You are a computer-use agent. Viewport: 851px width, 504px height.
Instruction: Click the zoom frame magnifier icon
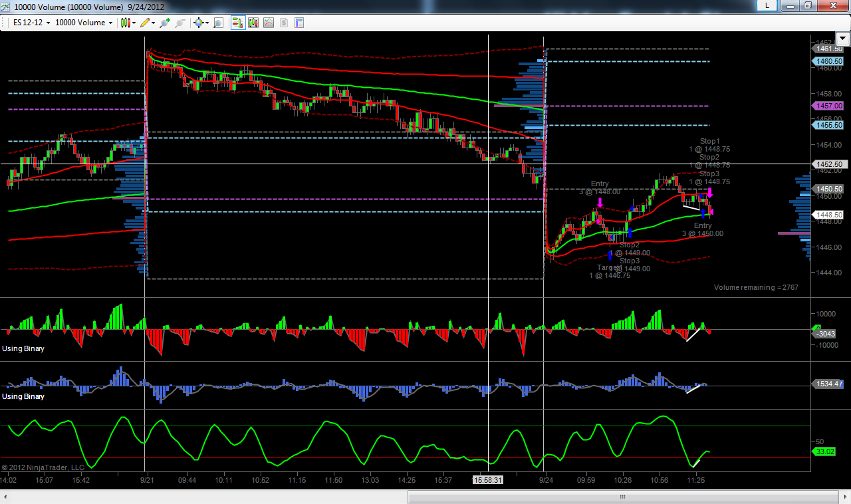point(218,23)
